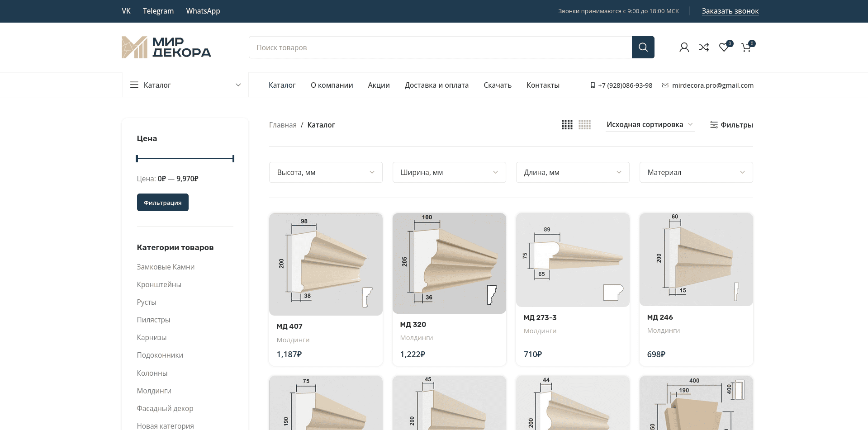Select Кронштейны category

[159, 284]
